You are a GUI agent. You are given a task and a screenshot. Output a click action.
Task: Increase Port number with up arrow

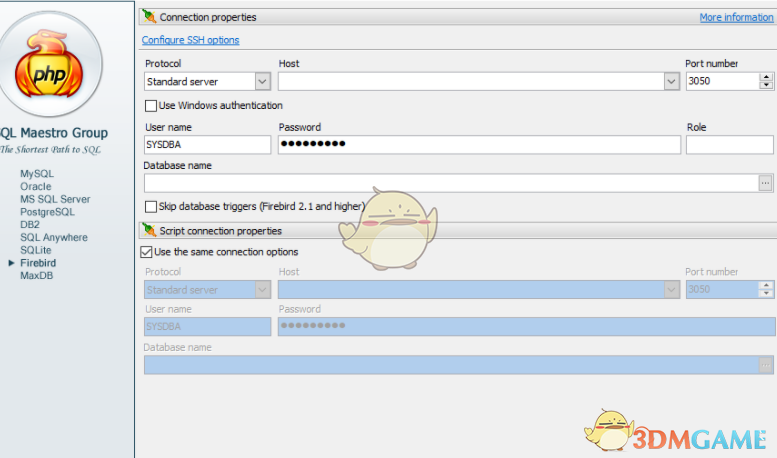[766, 77]
